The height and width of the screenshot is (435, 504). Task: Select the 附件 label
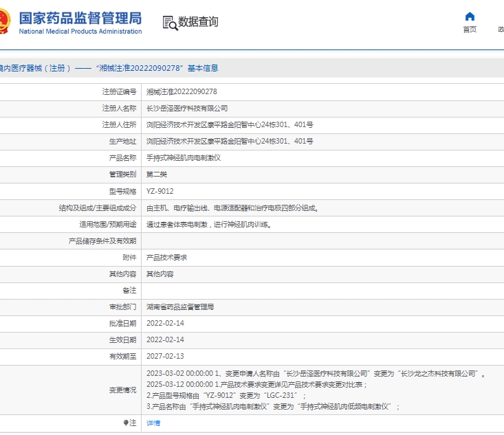129,257
